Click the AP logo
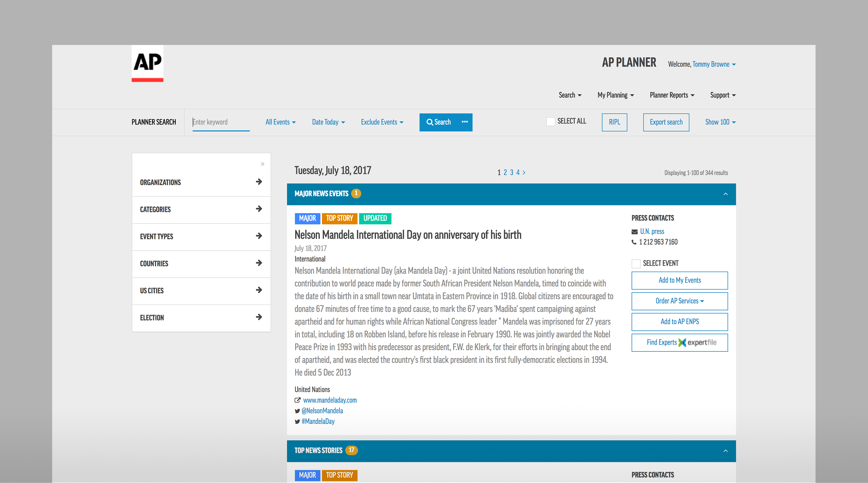Viewport: 868px width, 483px height. 147,63
